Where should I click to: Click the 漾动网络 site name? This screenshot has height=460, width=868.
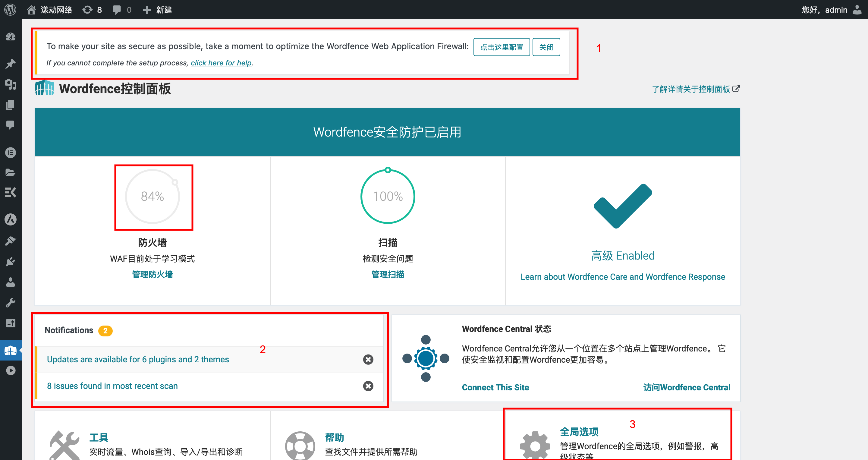click(x=56, y=10)
